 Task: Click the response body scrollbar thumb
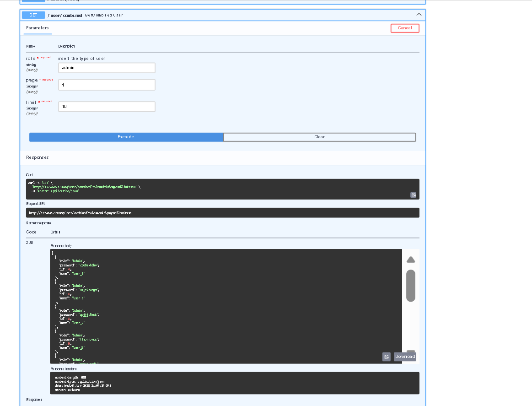(411, 286)
